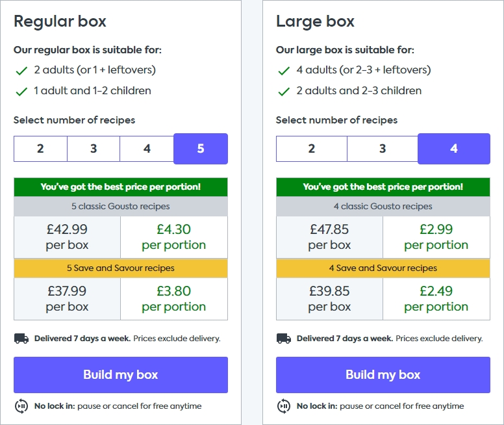
Task: Select 2 recipes for the Regular box
Action: tap(40, 149)
